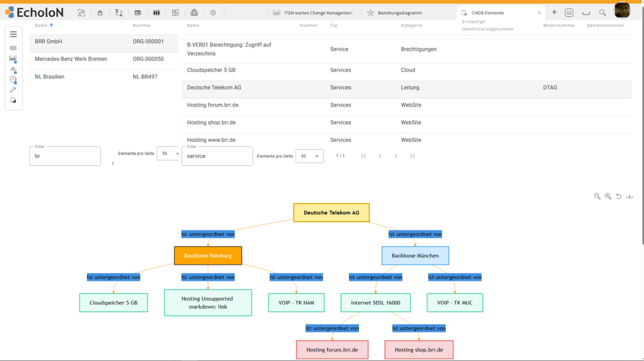Click the Cloudspeicher 5 GB diagram node
This screenshot has height=361, width=644.
114,303
